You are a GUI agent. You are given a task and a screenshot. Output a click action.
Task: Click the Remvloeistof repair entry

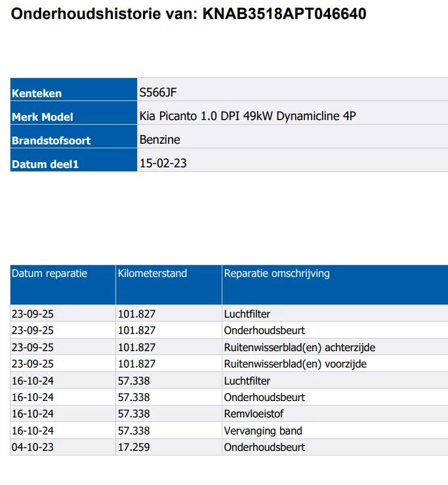click(252, 414)
